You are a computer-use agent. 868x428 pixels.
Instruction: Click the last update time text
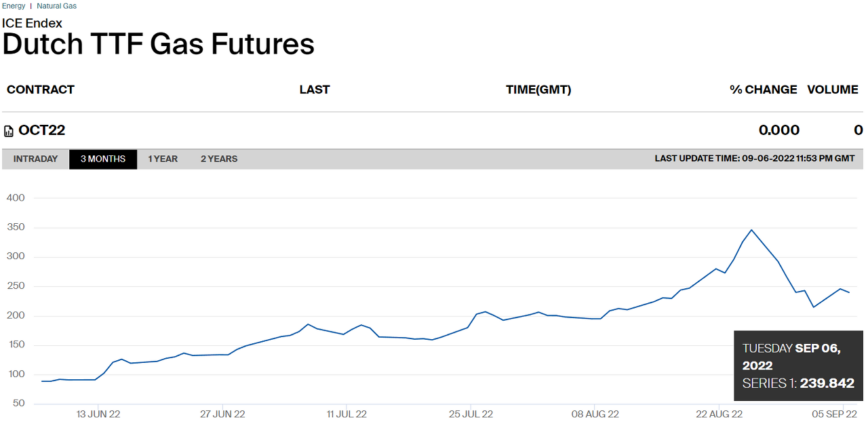tap(755, 159)
